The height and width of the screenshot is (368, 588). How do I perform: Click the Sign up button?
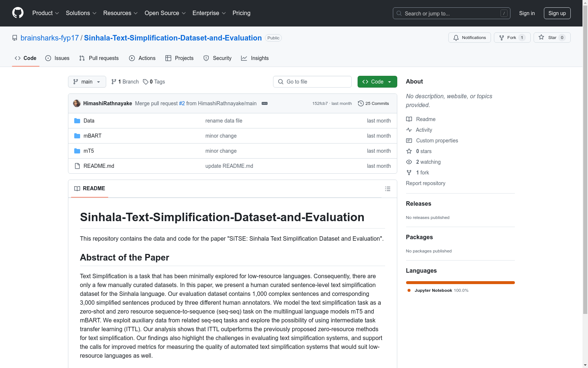557,13
